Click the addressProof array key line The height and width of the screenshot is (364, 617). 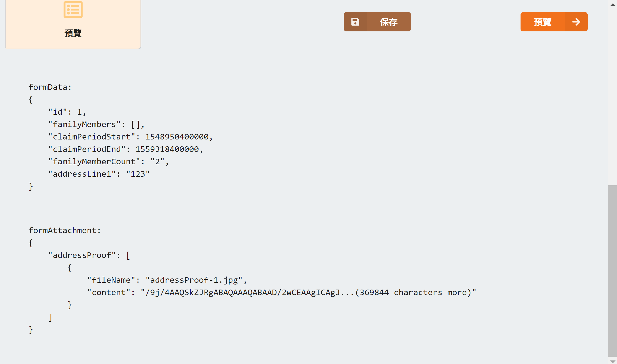coord(89,255)
